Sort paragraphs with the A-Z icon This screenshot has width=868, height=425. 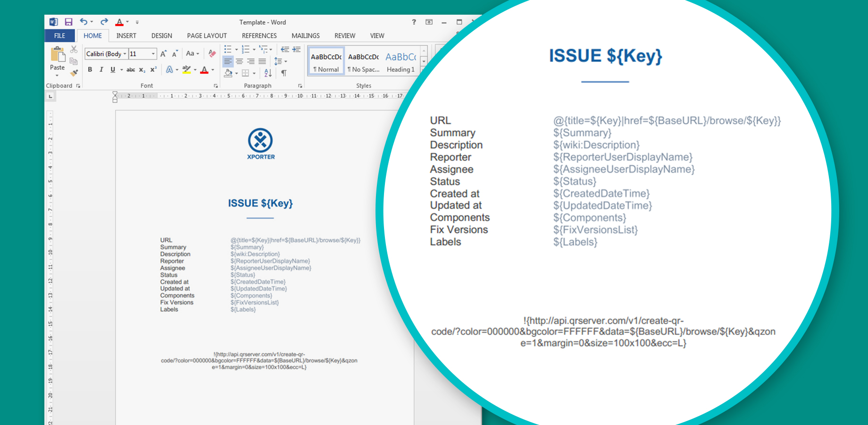(x=268, y=73)
